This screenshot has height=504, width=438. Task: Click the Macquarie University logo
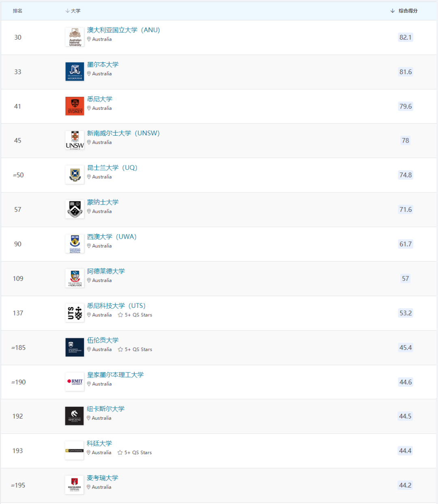[74, 485]
